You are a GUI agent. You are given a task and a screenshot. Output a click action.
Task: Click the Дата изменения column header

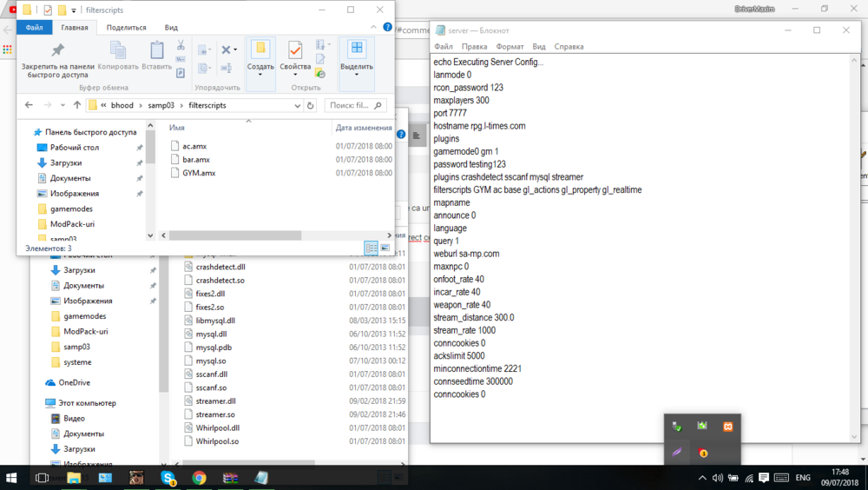[364, 128]
